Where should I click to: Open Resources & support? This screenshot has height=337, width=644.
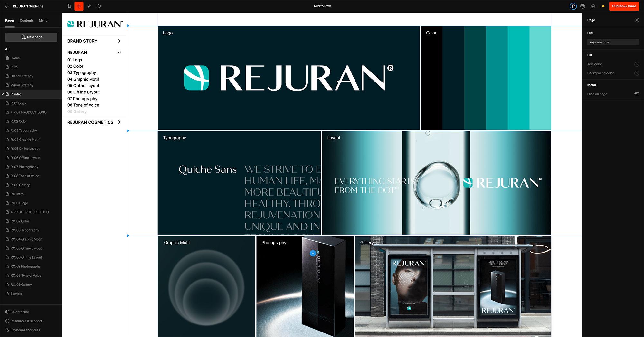click(x=26, y=321)
